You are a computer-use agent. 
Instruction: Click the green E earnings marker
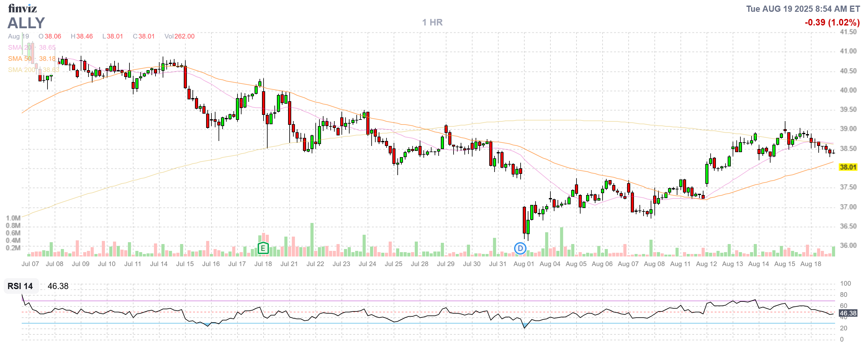click(263, 249)
